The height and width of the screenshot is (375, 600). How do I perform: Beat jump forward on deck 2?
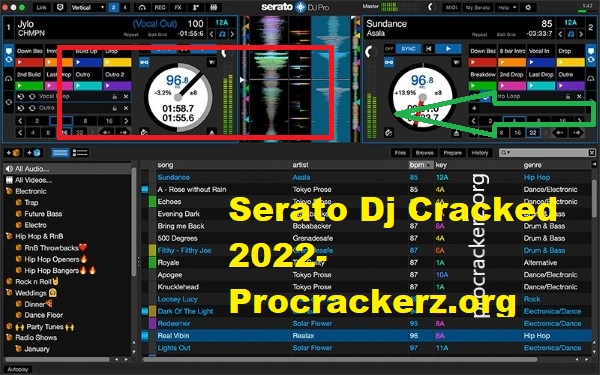pos(577,133)
